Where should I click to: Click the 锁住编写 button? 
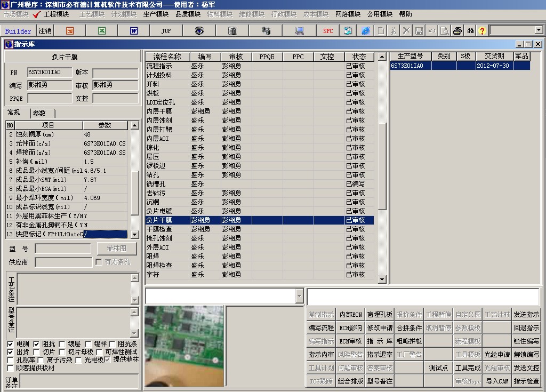tap(526, 341)
